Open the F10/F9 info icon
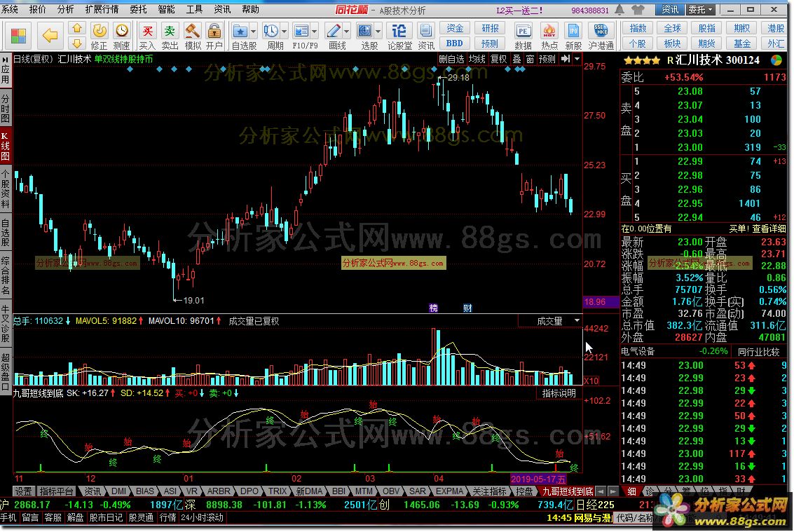The image size is (794, 532). 301,32
